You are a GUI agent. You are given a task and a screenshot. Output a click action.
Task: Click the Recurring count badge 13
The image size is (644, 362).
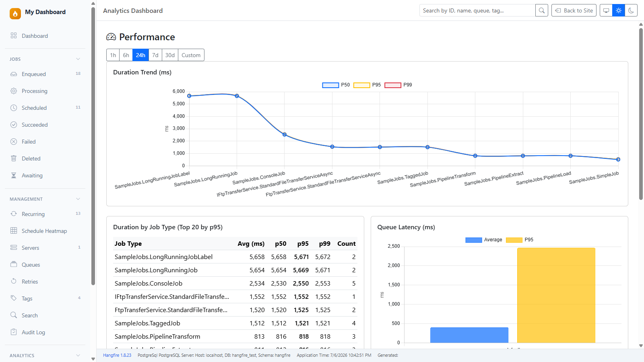(x=78, y=214)
